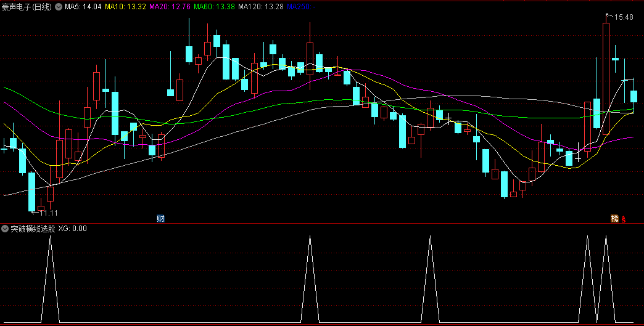Screen dimensions: 644x326
Task: Select the magenta MA20: 12.76 label
Action: (x=170, y=7)
